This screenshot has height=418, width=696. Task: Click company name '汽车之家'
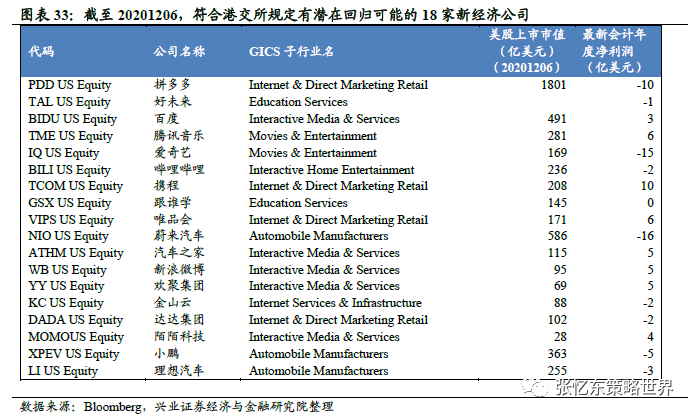pos(179,252)
